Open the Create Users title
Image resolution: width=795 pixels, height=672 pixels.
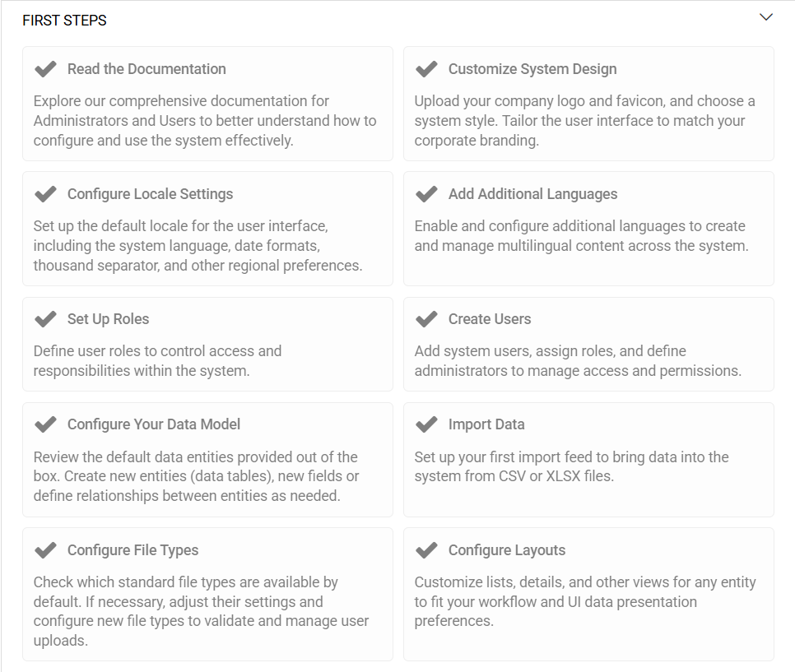pos(490,319)
